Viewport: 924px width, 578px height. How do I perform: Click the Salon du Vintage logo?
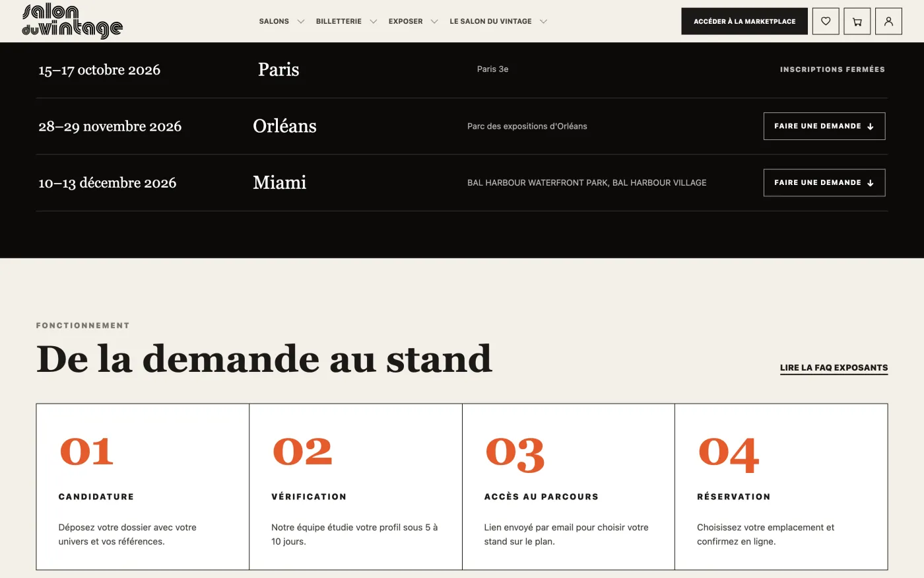(x=72, y=21)
